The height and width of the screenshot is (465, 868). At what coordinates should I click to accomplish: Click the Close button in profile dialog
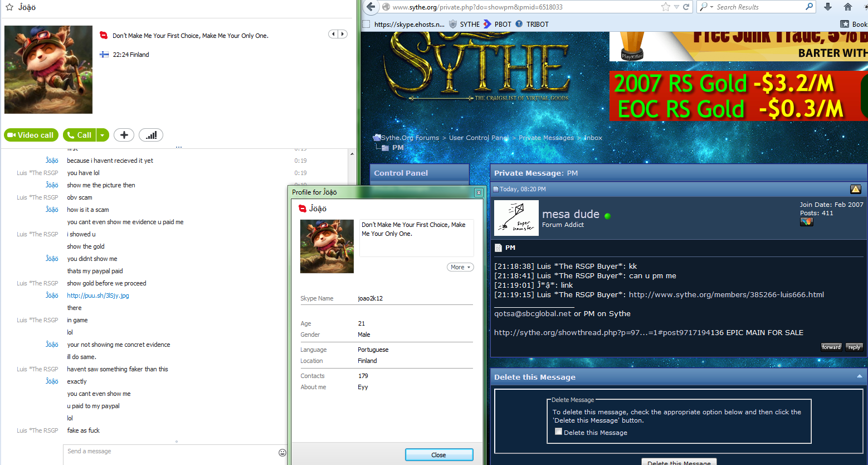pyautogui.click(x=439, y=455)
